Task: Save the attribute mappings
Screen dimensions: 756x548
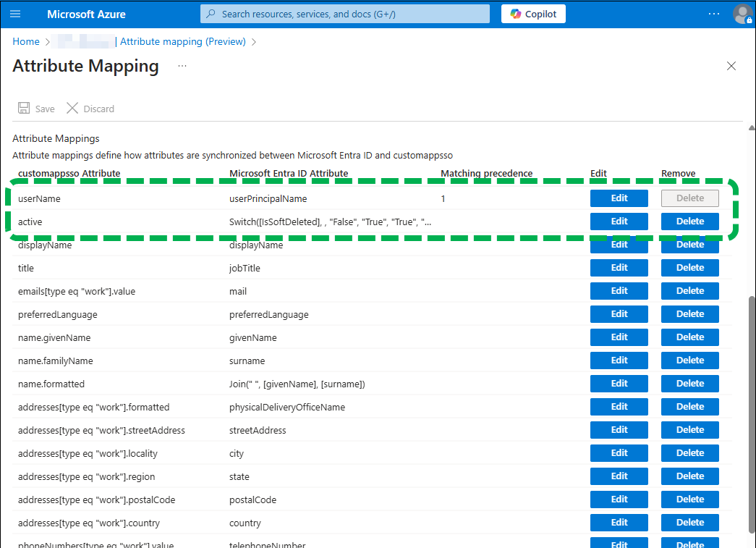Action: pyautogui.click(x=35, y=108)
